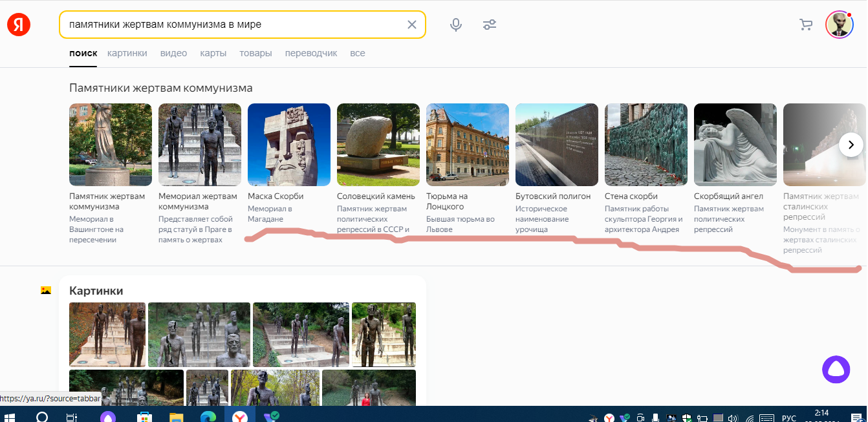Open user profile avatar
Screen dimensions: 868x422
click(840, 25)
